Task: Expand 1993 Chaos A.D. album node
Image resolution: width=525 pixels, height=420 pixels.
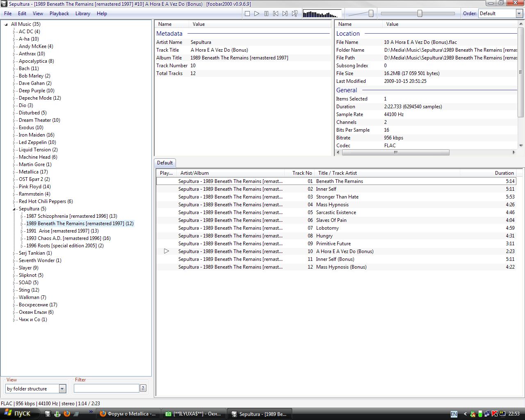Action: click(22, 239)
